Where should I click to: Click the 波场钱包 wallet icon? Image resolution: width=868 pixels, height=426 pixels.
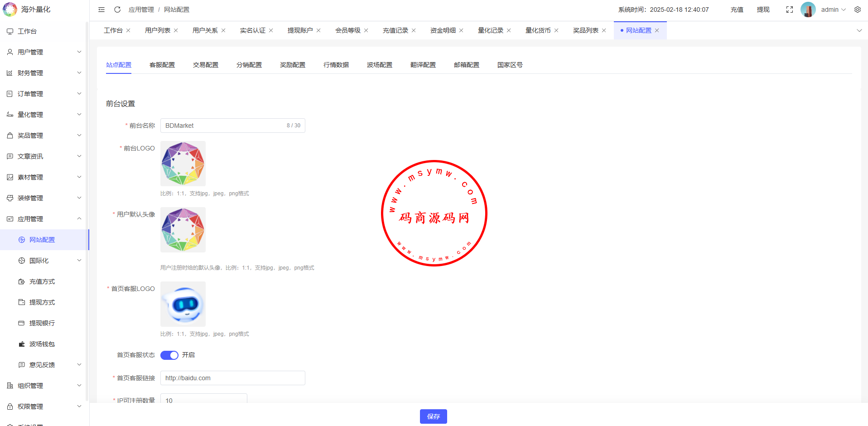click(x=22, y=344)
